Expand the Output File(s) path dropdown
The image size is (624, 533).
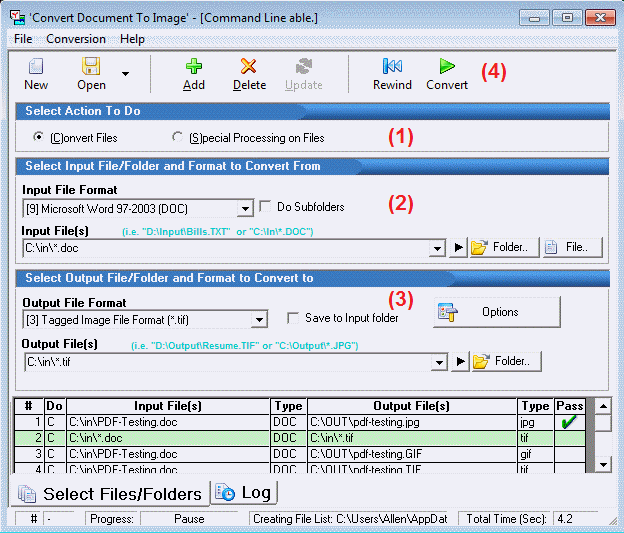click(x=439, y=362)
